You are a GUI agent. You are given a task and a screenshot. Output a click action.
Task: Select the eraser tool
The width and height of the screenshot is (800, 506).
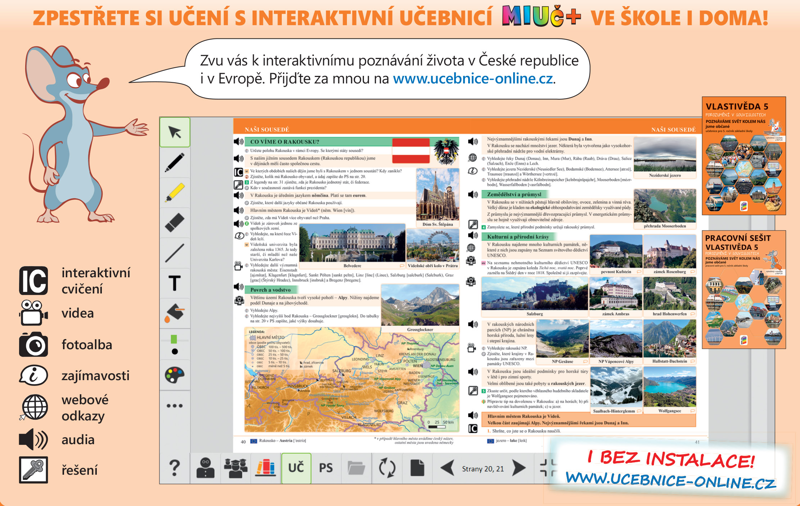174,222
